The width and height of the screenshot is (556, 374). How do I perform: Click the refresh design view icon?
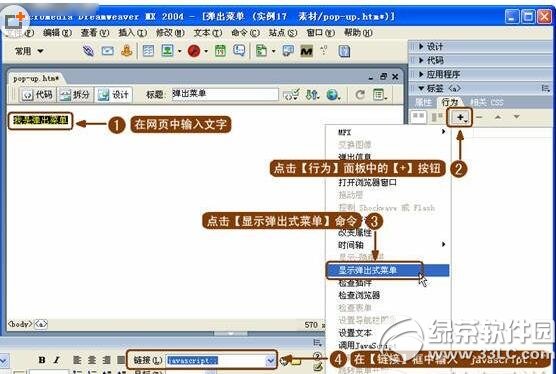(360, 94)
